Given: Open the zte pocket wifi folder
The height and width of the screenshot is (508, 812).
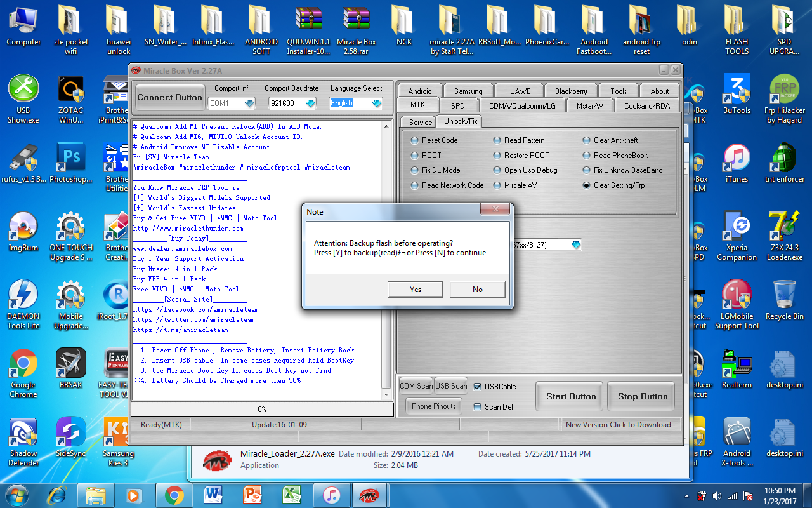Looking at the screenshot, I should tap(71, 30).
